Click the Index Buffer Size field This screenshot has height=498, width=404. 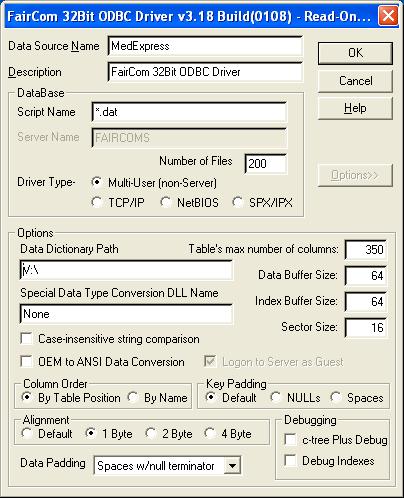(x=366, y=302)
